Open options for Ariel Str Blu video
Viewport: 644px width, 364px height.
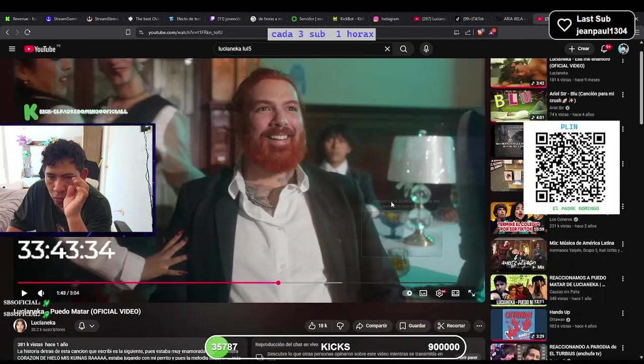[623, 95]
